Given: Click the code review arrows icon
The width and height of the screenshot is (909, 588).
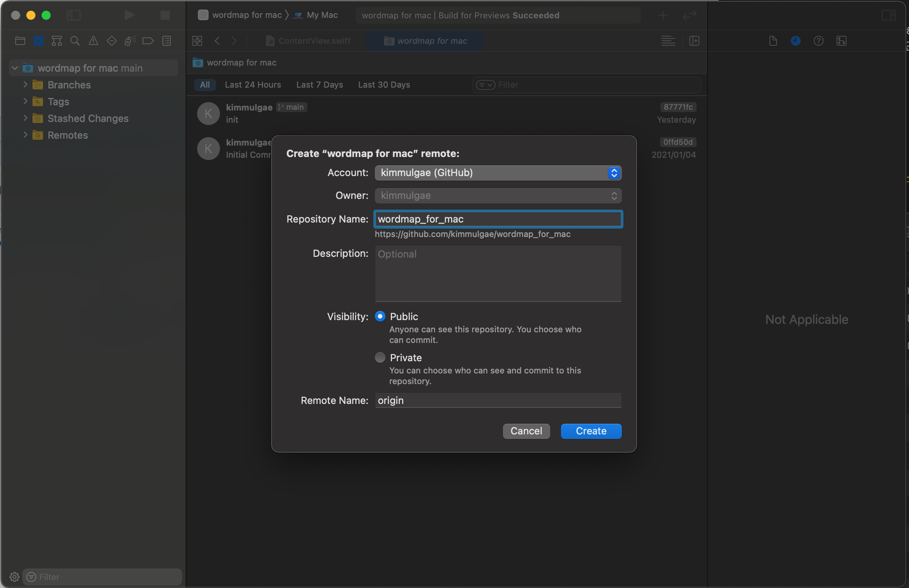Looking at the screenshot, I should point(690,15).
